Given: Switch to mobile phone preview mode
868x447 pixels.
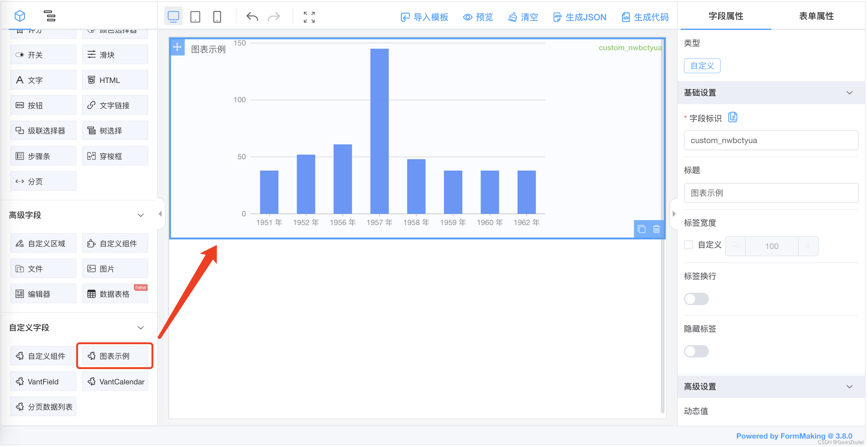Looking at the screenshot, I should 217,16.
